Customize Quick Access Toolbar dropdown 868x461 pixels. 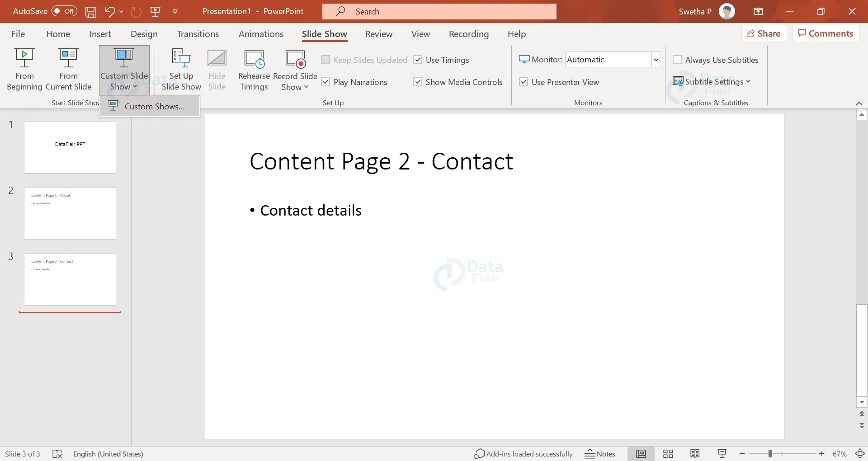pyautogui.click(x=175, y=11)
